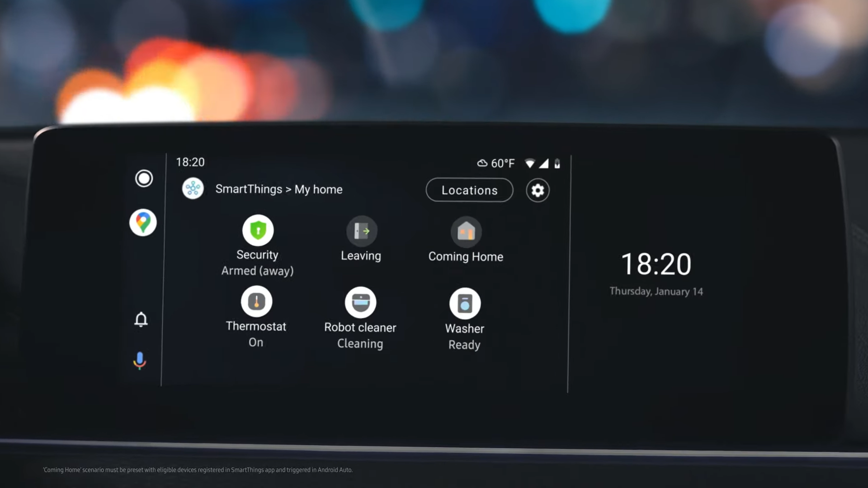Viewport: 868px width, 488px height.
Task: Tap the Leaving scene icon
Action: 362,231
